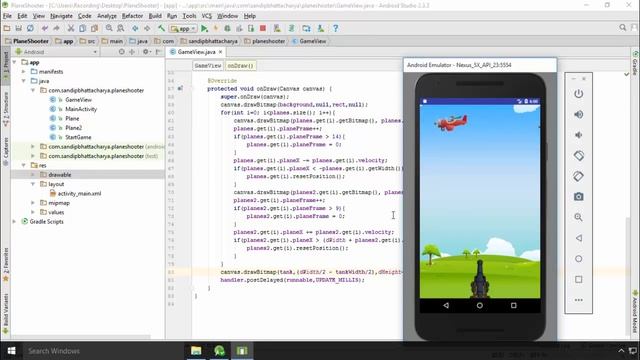The image size is (640, 360).
Task: Tap Android back button on phone screen
Action: click(x=446, y=305)
